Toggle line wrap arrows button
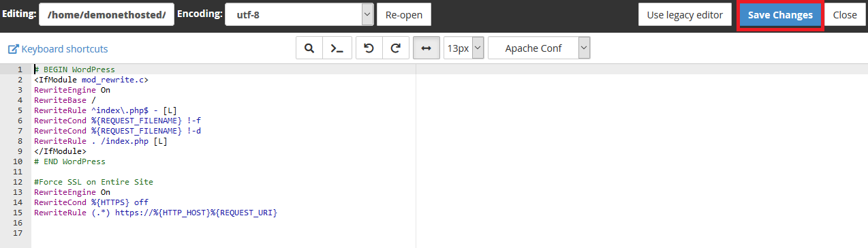This screenshot has height=248, width=868. (x=427, y=48)
